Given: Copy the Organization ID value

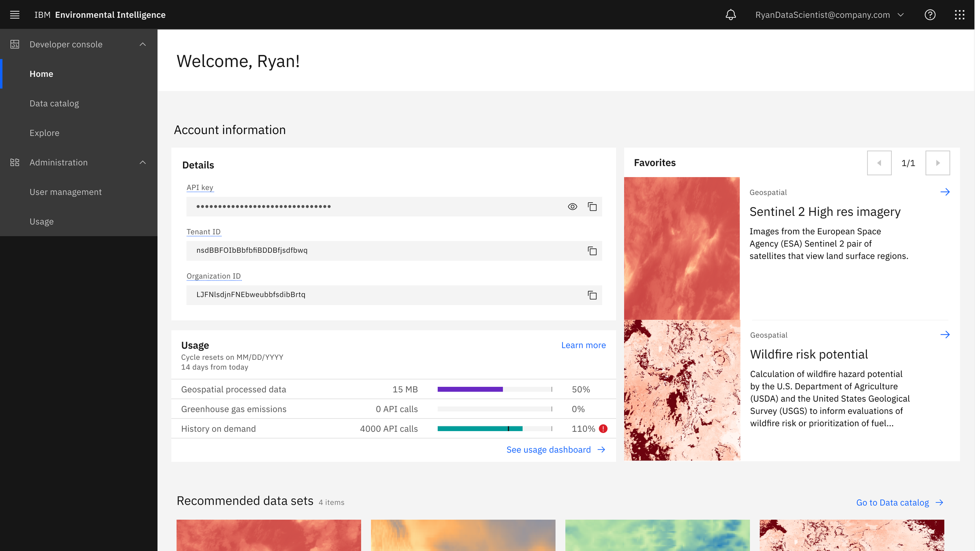Looking at the screenshot, I should (592, 295).
